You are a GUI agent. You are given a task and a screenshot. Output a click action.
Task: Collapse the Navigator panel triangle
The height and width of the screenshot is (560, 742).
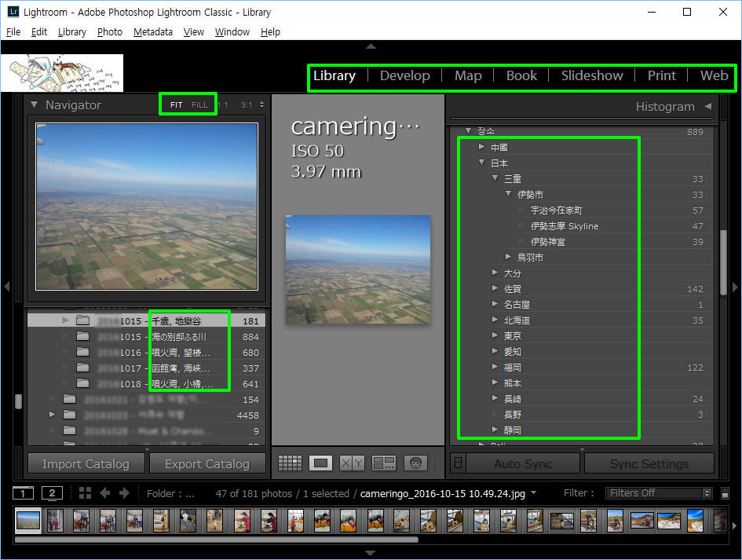34,104
